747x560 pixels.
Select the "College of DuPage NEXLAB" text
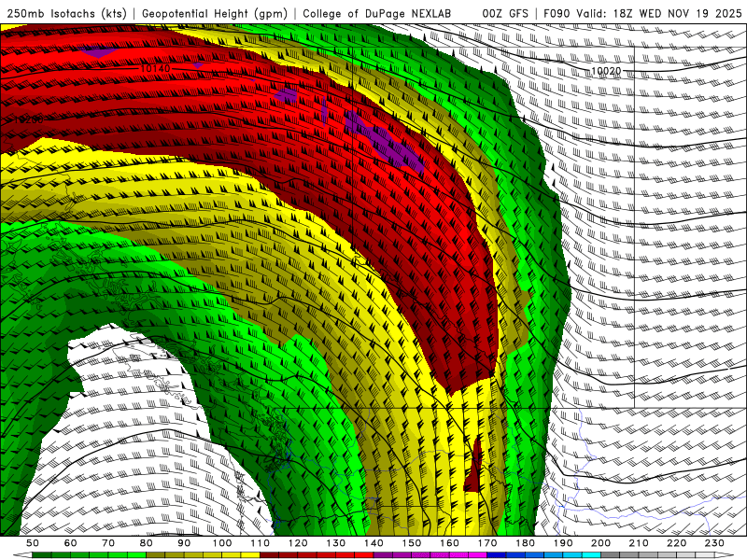tap(377, 13)
